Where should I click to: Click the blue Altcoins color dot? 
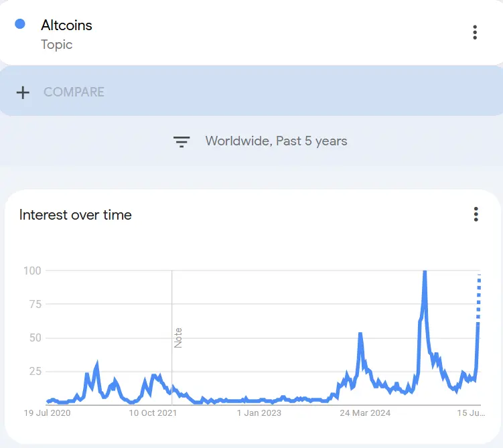20,24
